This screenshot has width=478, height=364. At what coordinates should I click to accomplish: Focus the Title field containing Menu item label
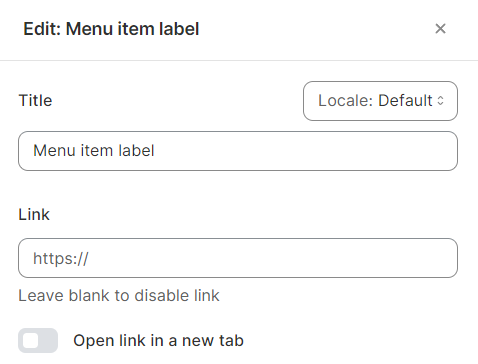pos(238,151)
